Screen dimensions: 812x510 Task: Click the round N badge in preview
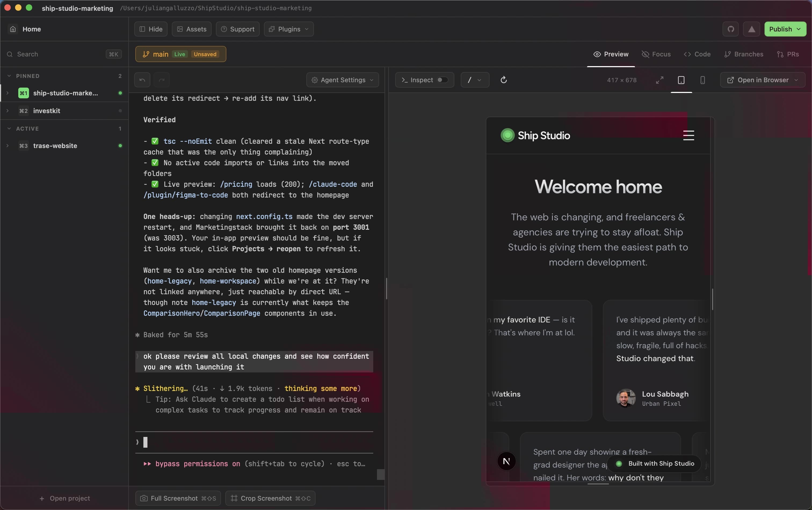[506, 461]
